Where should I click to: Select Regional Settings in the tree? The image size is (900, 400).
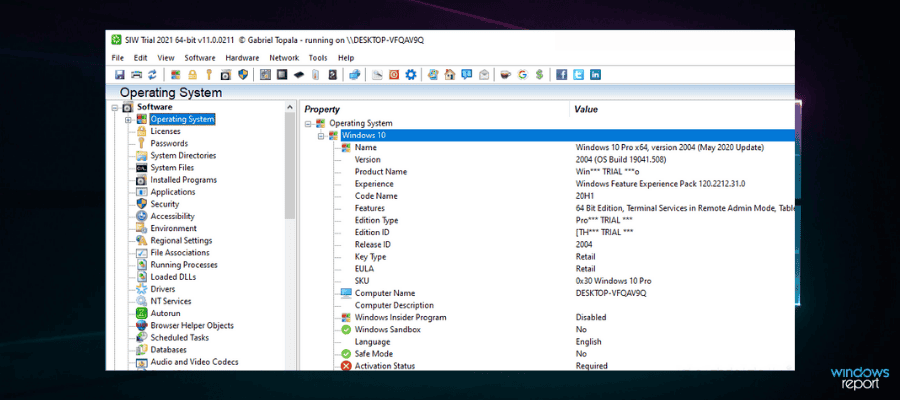[181, 240]
